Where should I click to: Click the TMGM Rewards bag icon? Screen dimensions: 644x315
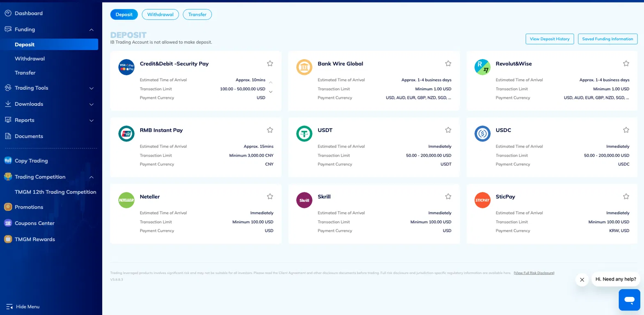8,239
